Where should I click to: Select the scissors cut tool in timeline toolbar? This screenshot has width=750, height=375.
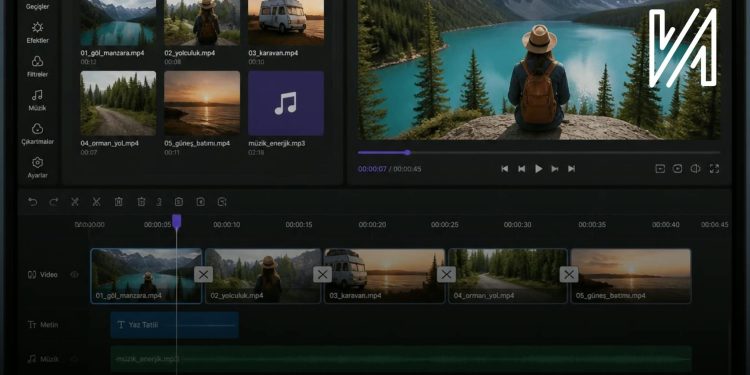coord(96,202)
